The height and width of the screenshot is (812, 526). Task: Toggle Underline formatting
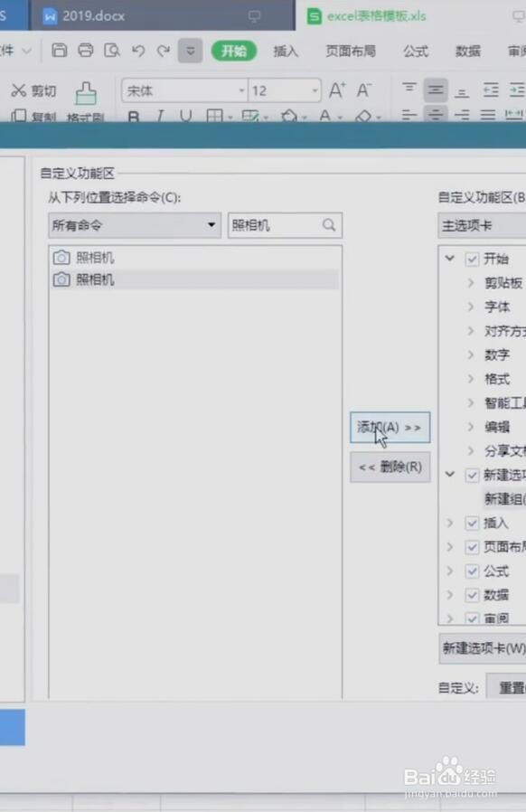(x=186, y=116)
